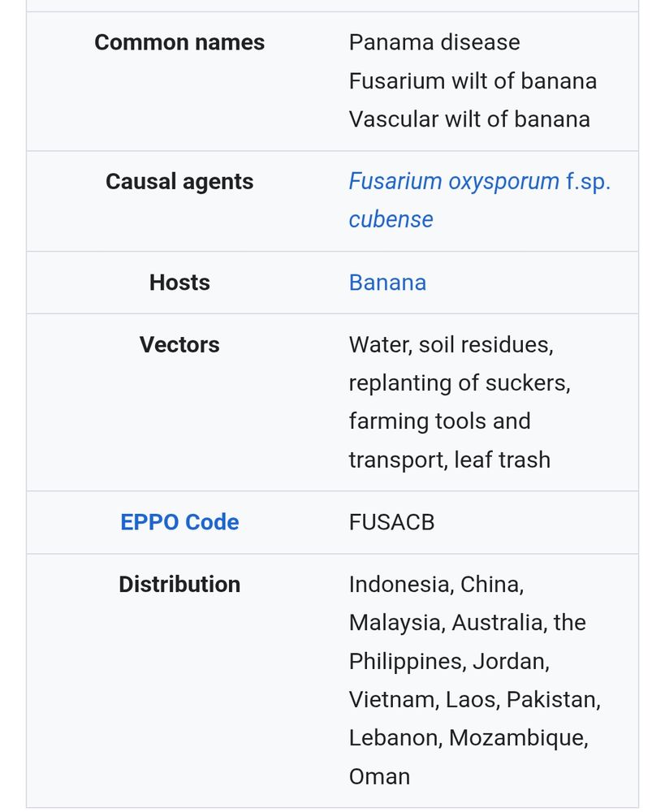665x812 pixels.
Task: Click Fusarium wilt of banana text
Action: 473,81
